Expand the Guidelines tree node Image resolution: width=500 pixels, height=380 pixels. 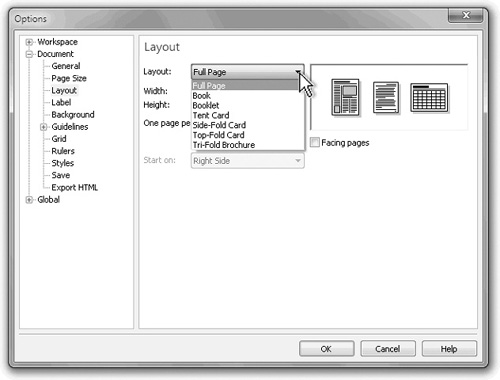point(43,127)
